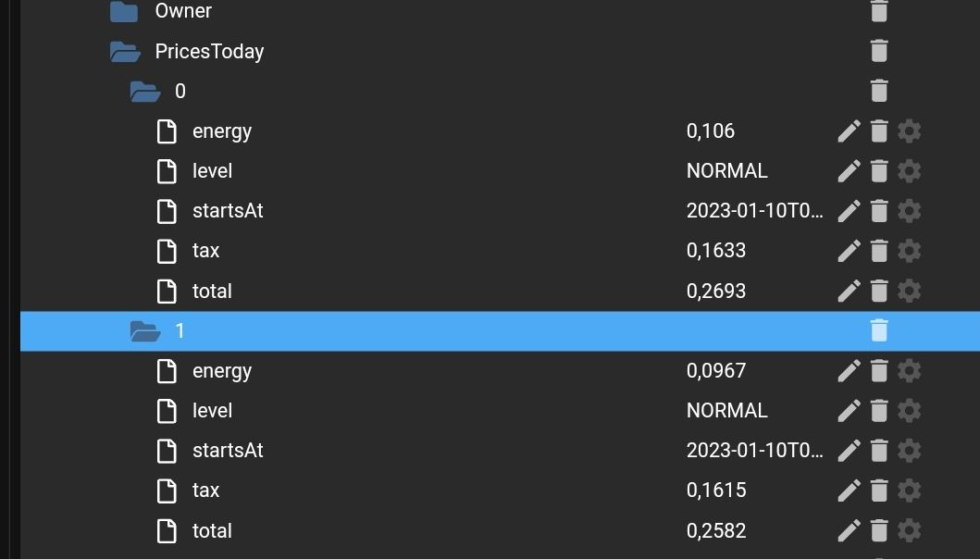Select the level item under folder 0

(212, 170)
